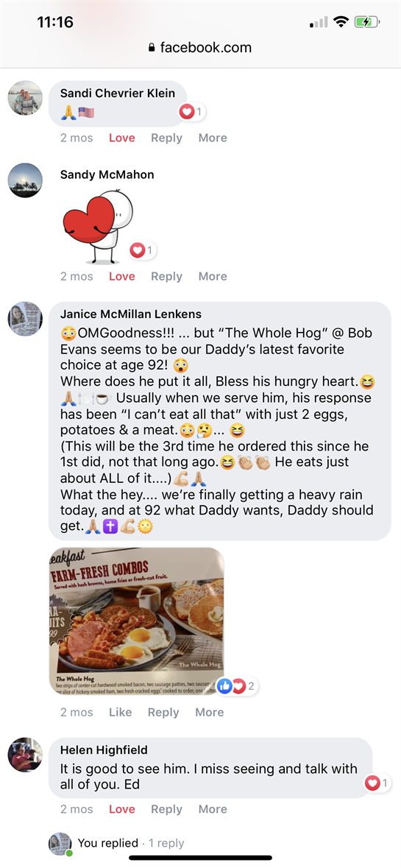This screenshot has height=868, width=401.
Task: Open Janice McMillan Lenkens' name link
Action: pyautogui.click(x=130, y=314)
